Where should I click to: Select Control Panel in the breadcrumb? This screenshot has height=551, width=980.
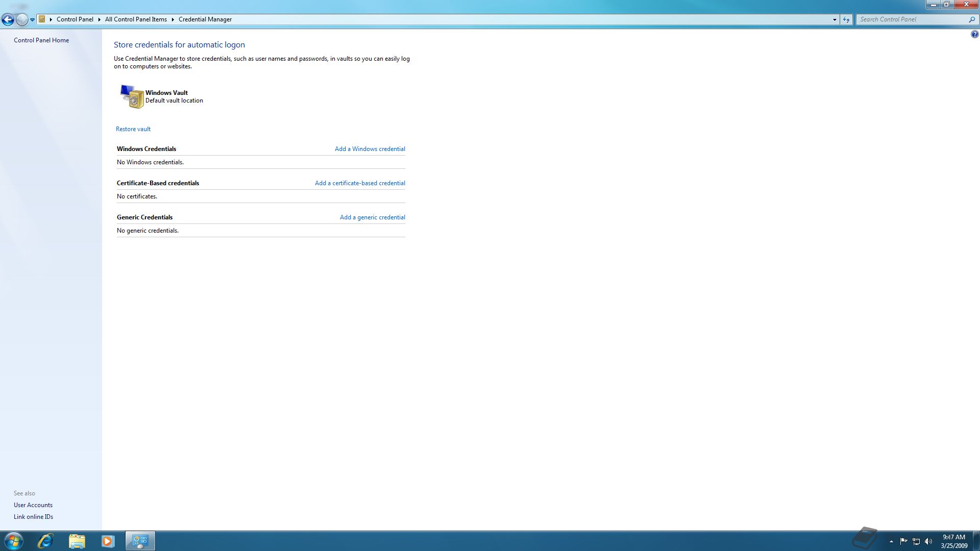[x=75, y=19]
